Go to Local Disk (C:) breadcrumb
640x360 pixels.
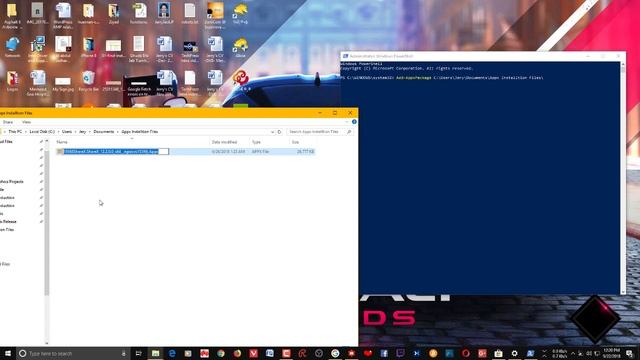(42, 131)
